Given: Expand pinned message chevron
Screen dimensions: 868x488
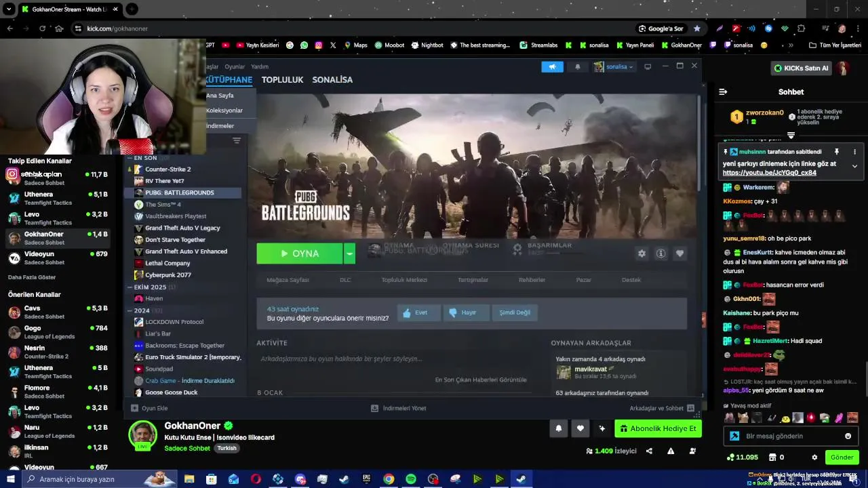Looking at the screenshot, I should coord(854,166).
